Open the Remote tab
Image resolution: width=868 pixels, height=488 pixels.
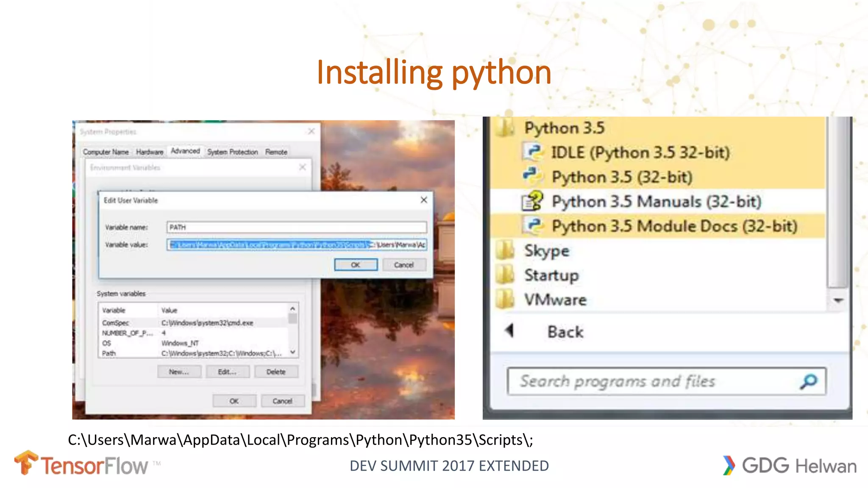[x=276, y=152]
